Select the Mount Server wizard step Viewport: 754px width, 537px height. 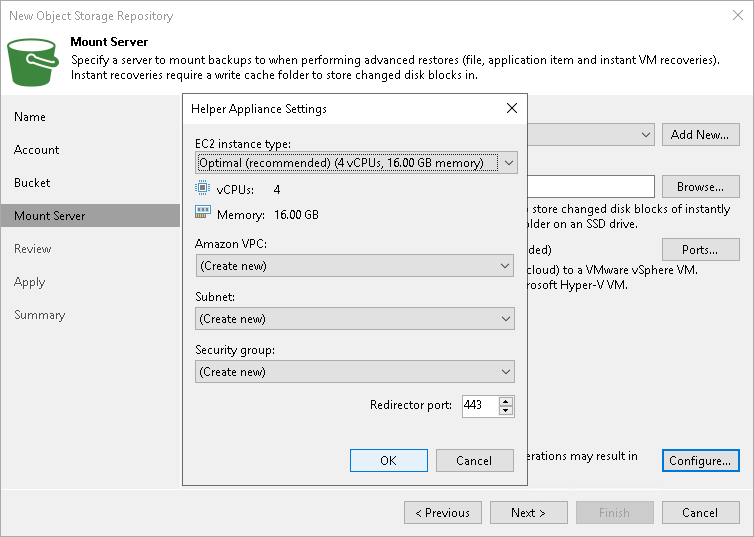point(90,215)
